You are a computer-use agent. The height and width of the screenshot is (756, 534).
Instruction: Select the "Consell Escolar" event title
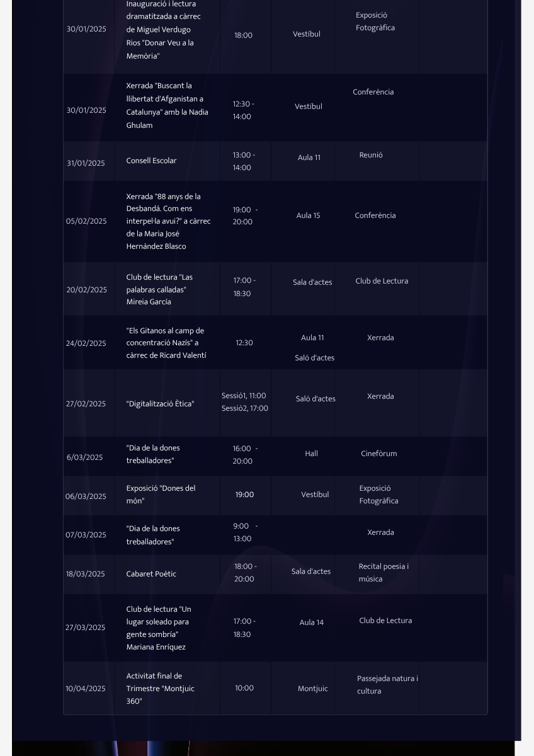click(151, 161)
